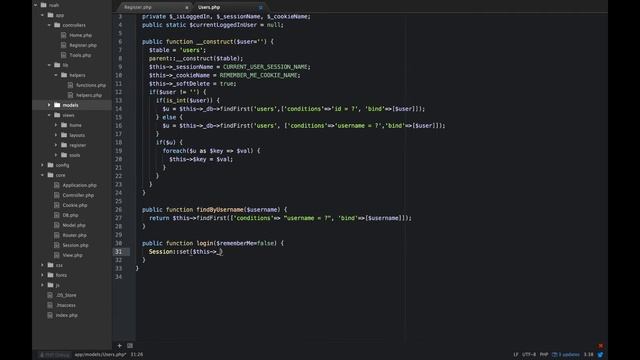Click app/models/Users.php path in status bar
The width and height of the screenshot is (640, 360).
(x=100, y=355)
